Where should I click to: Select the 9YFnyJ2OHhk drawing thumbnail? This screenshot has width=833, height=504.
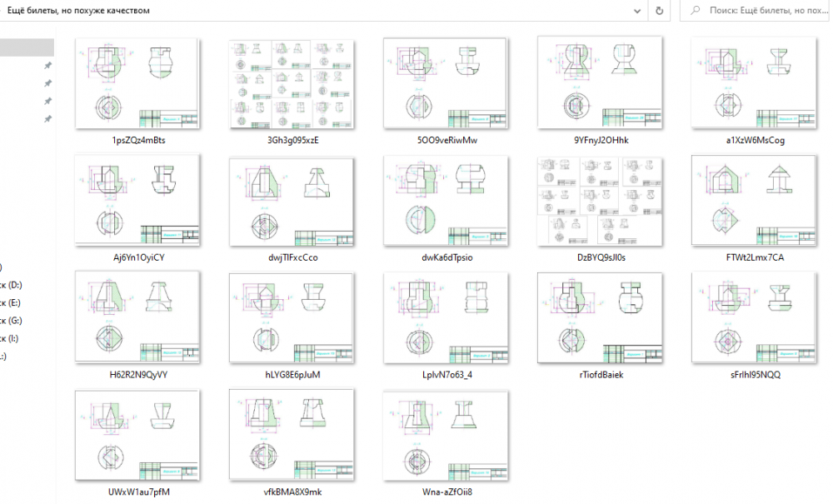601,82
